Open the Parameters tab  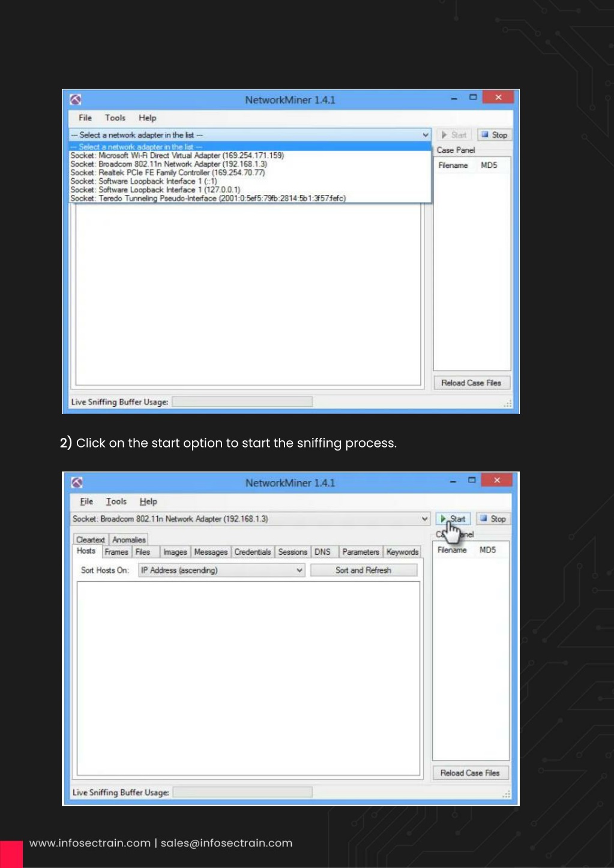361,552
